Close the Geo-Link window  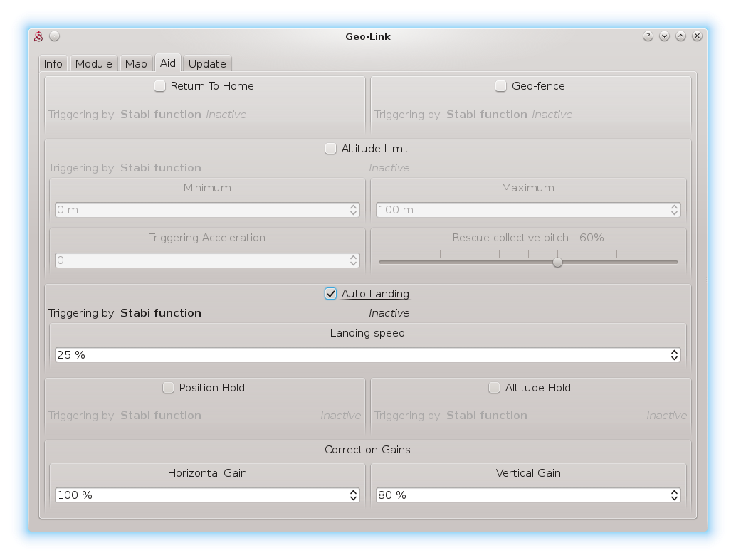pos(698,36)
